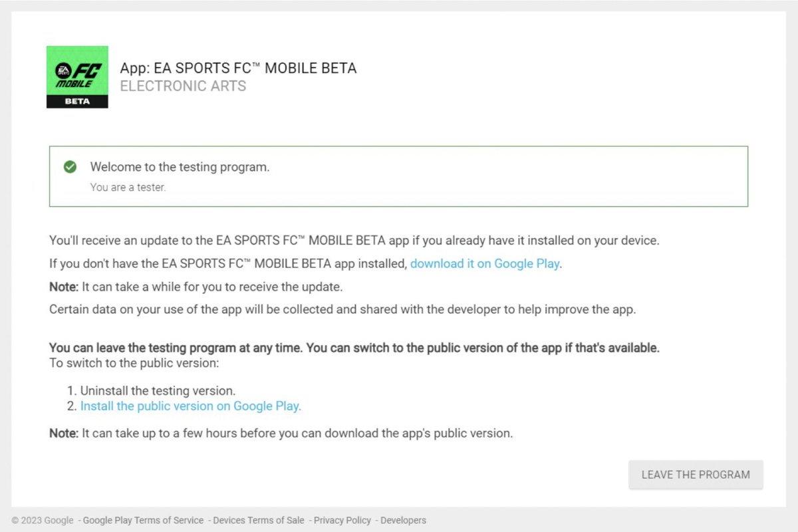Open the Privacy Policy footer link
Viewport: 798px width, 532px height.
coord(342,520)
